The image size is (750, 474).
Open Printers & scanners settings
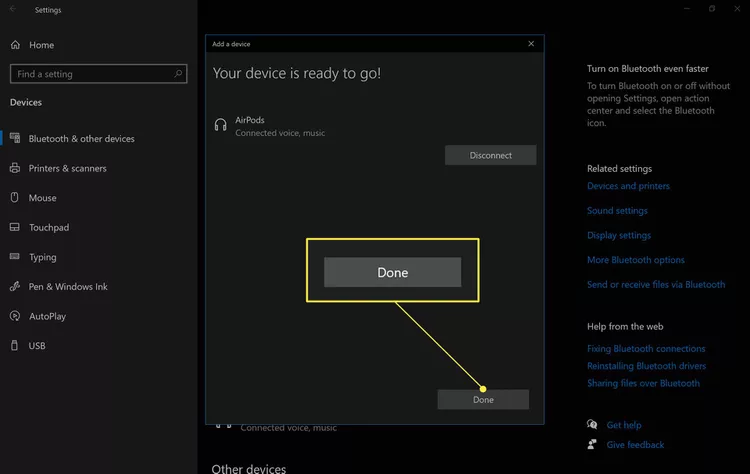pyautogui.click(x=67, y=168)
